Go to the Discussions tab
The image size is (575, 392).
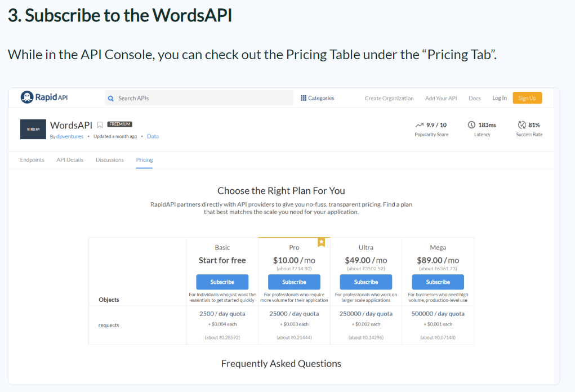tap(109, 160)
